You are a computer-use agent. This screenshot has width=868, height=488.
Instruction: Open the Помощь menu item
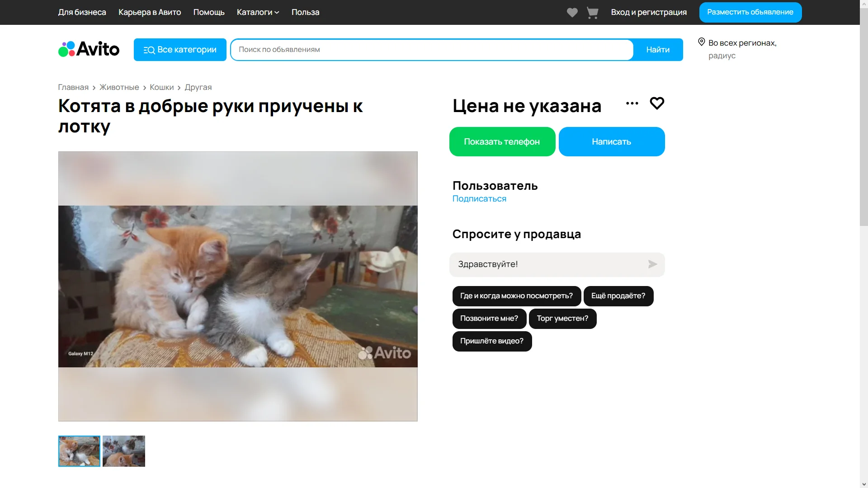[x=208, y=12]
